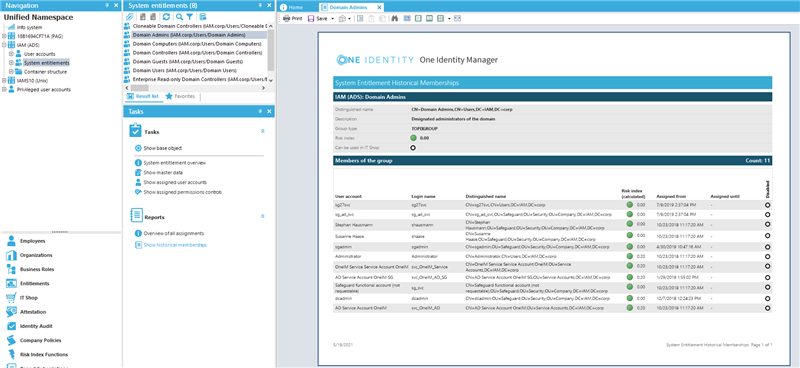Select Domain Computers in result list
Screen dimensions: 800x368
coord(197,44)
